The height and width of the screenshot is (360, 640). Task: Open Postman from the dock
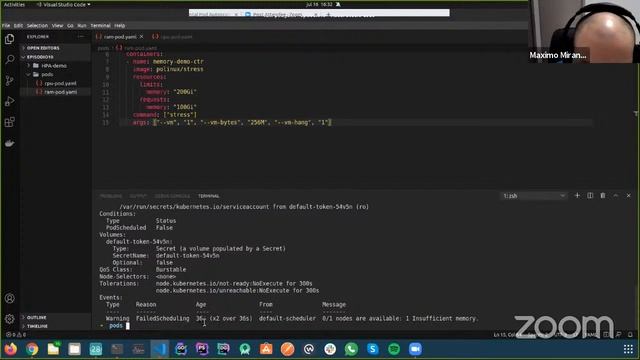(287, 349)
